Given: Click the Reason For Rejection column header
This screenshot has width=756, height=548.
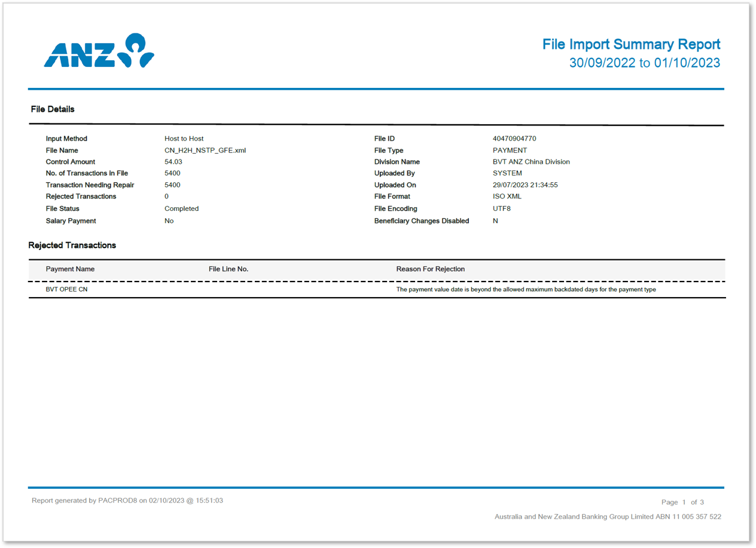Looking at the screenshot, I should coord(431,269).
